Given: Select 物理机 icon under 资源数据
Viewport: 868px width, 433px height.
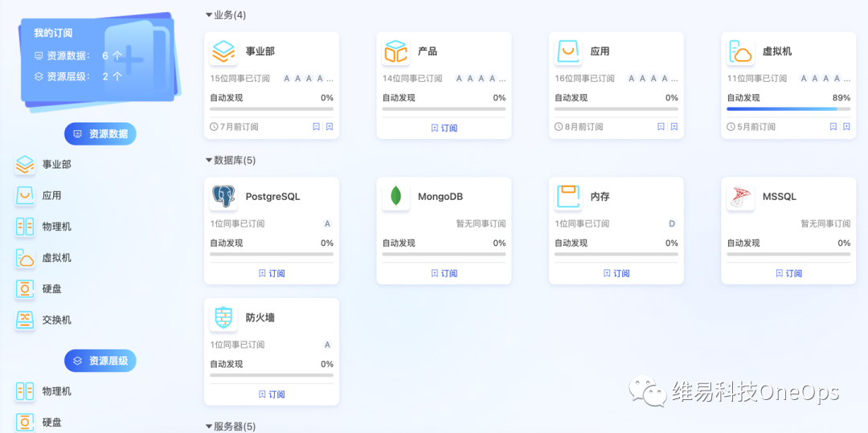Looking at the screenshot, I should [x=25, y=227].
